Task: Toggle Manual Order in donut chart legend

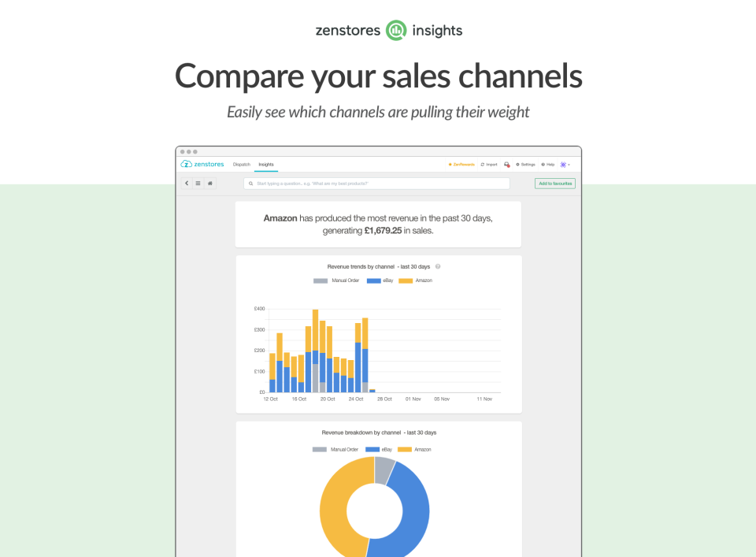Action: (335, 449)
